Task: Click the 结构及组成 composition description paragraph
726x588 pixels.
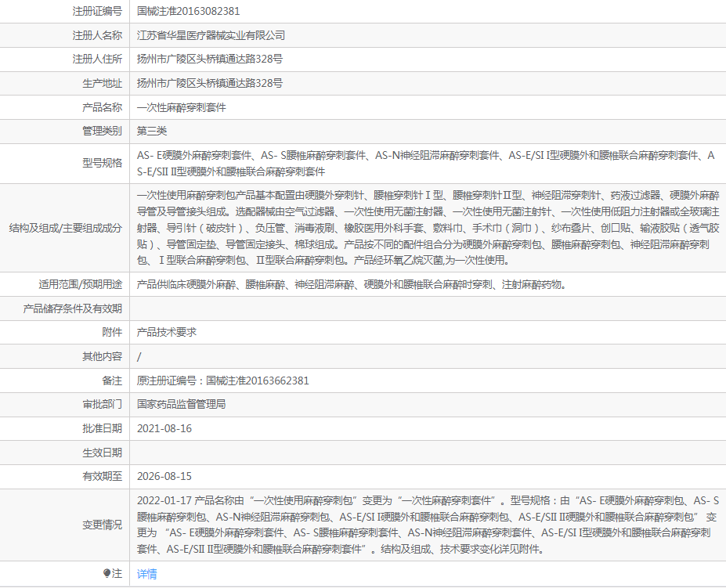Action: click(428, 228)
